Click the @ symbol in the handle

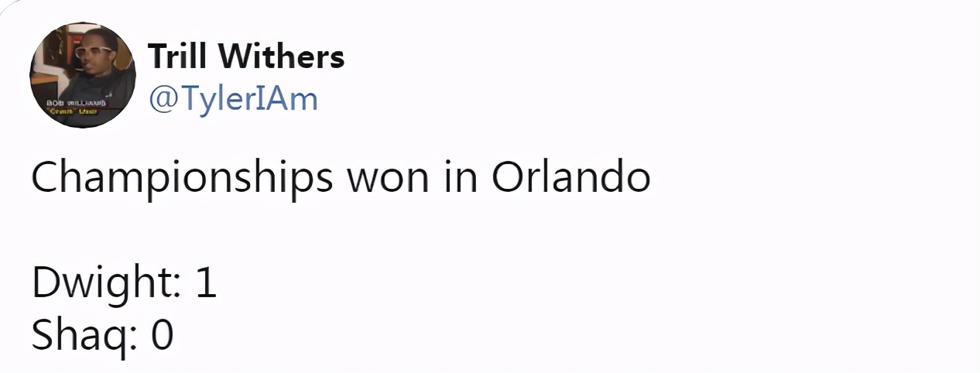[x=161, y=99]
